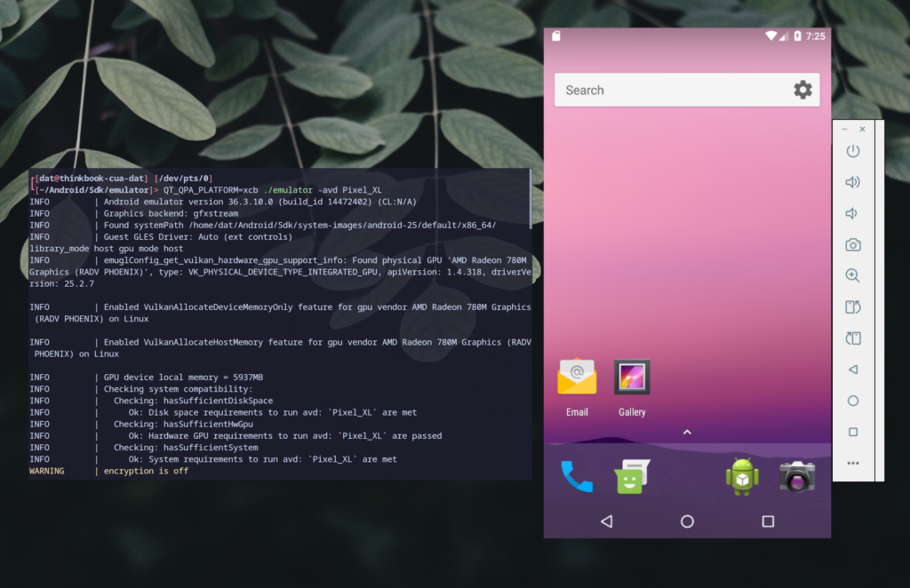Expand the app drawer chevron
Image resolution: width=910 pixels, height=588 pixels.
coord(687,433)
